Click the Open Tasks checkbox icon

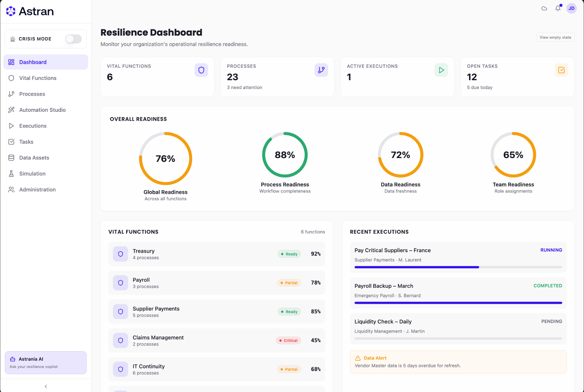pyautogui.click(x=561, y=70)
